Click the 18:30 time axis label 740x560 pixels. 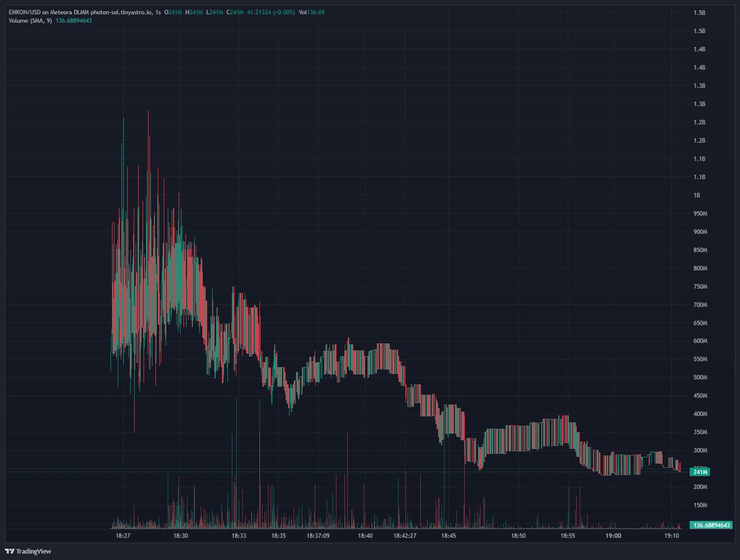click(180, 537)
